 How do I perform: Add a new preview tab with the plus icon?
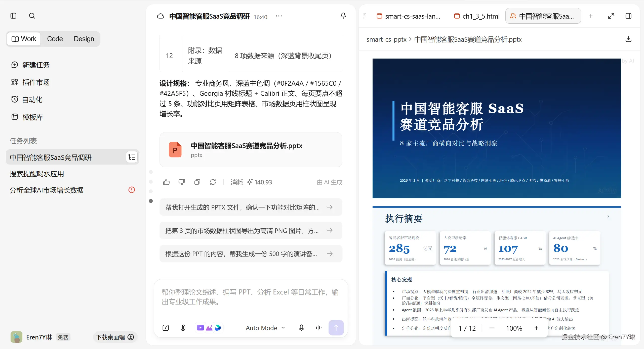click(591, 16)
